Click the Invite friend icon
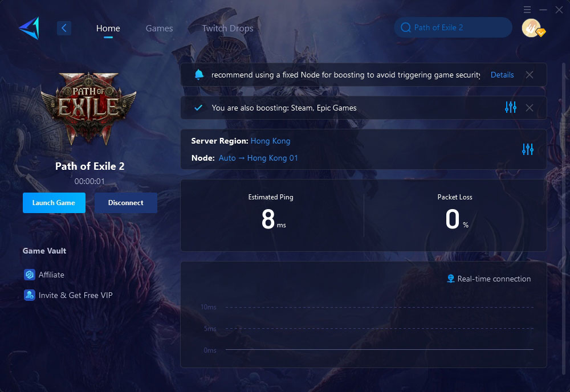Screen dimensions: 570x392 click(x=30, y=295)
